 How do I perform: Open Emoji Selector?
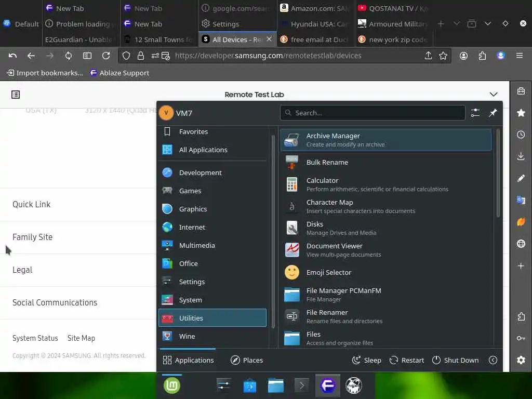[x=386, y=272]
